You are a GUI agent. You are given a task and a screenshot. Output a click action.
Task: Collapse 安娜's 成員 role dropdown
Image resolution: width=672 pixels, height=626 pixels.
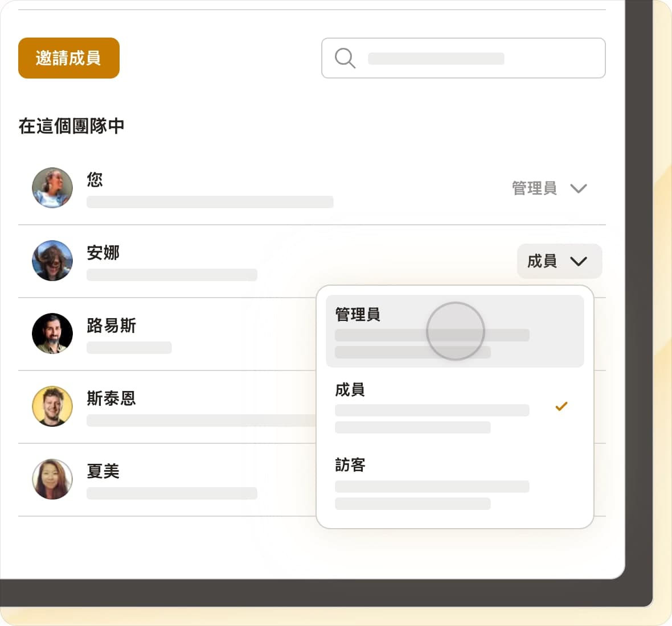pos(559,261)
